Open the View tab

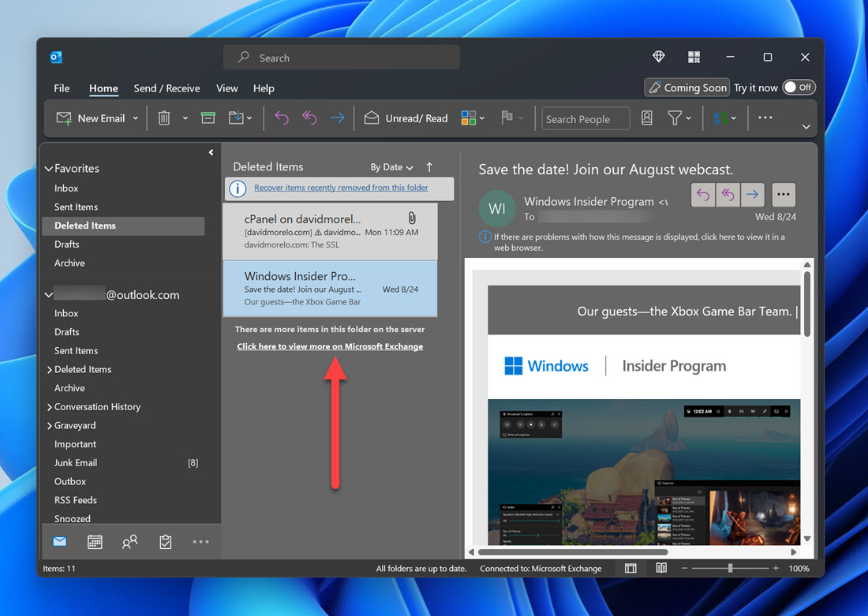[227, 88]
